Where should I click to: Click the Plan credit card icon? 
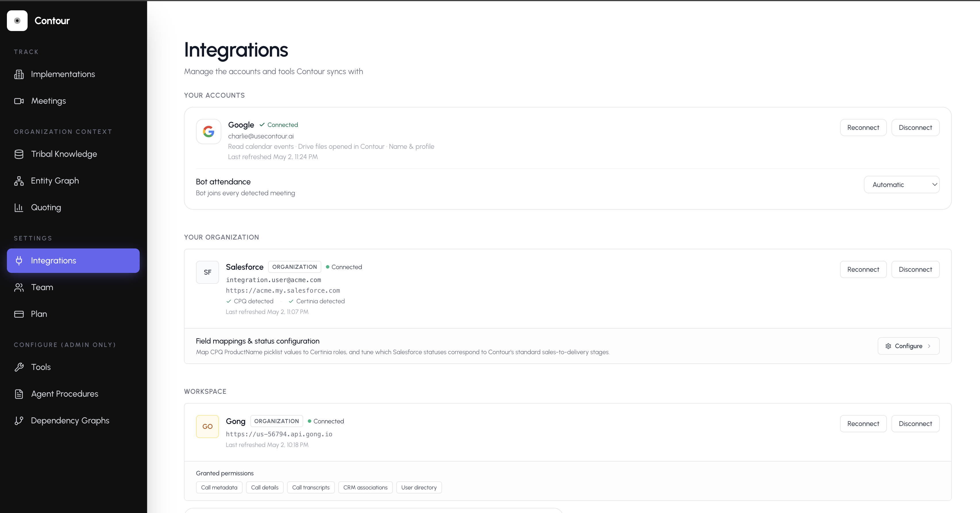tap(19, 314)
